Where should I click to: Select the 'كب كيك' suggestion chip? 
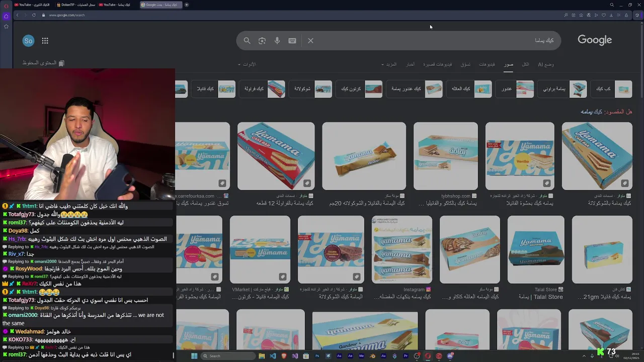point(611,89)
